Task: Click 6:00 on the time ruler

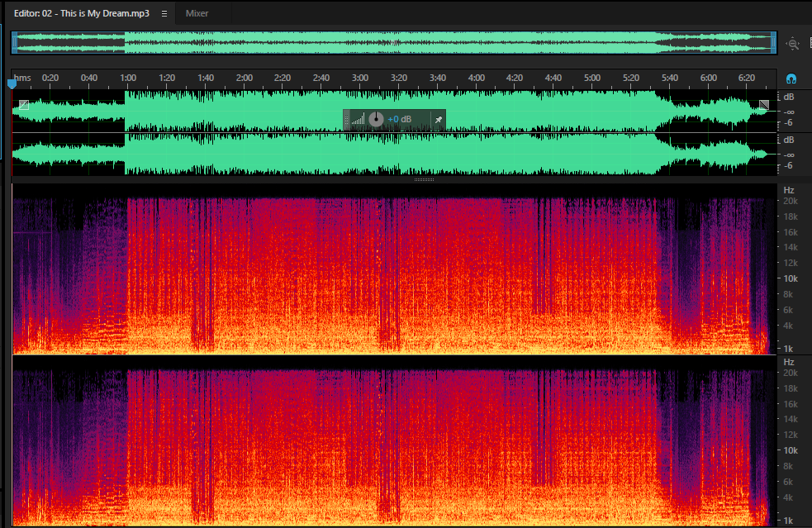Action: coord(709,78)
